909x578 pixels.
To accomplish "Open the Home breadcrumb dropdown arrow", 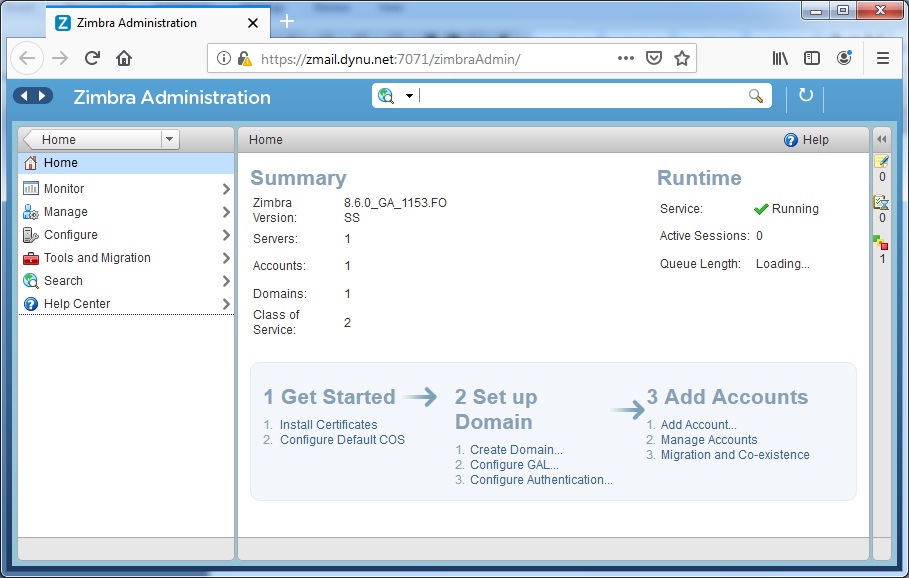I will pos(169,139).
